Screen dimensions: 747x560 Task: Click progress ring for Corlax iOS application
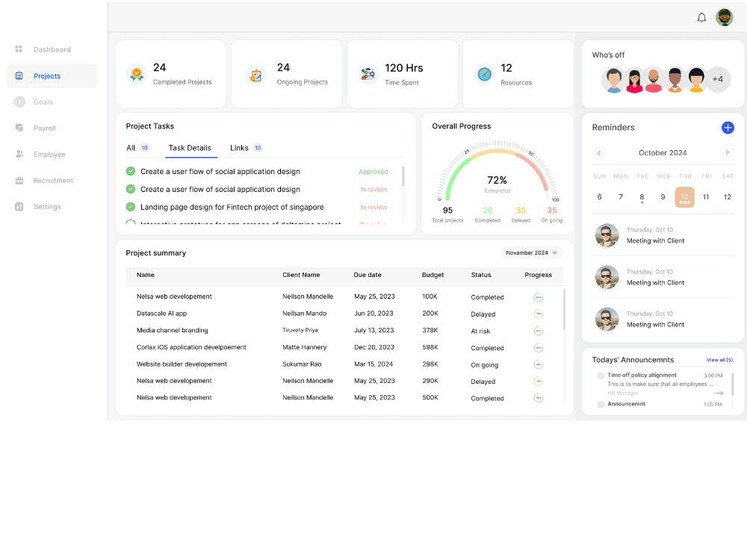click(x=539, y=348)
